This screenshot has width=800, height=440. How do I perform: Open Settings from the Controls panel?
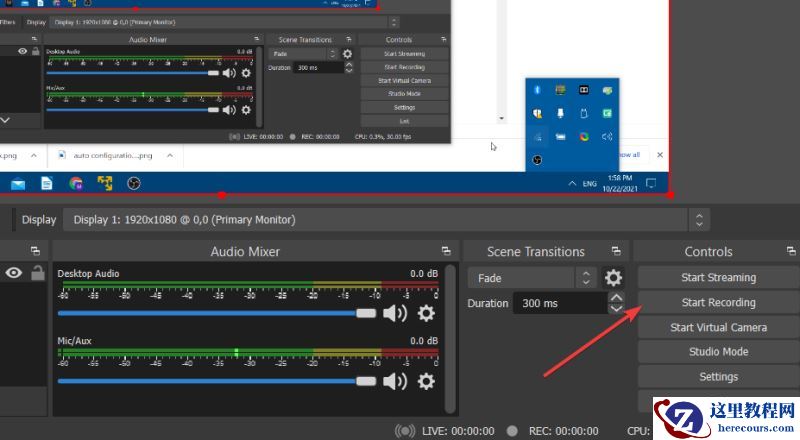coord(718,377)
